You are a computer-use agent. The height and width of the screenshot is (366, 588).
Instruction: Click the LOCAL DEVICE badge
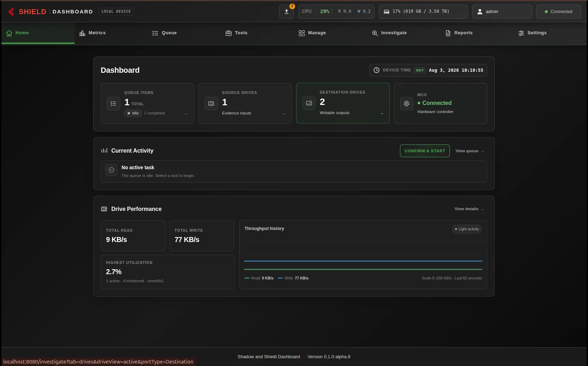116,11
